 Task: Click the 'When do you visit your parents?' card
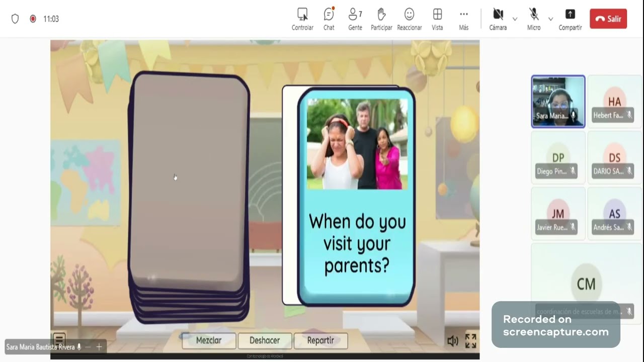pyautogui.click(x=356, y=196)
